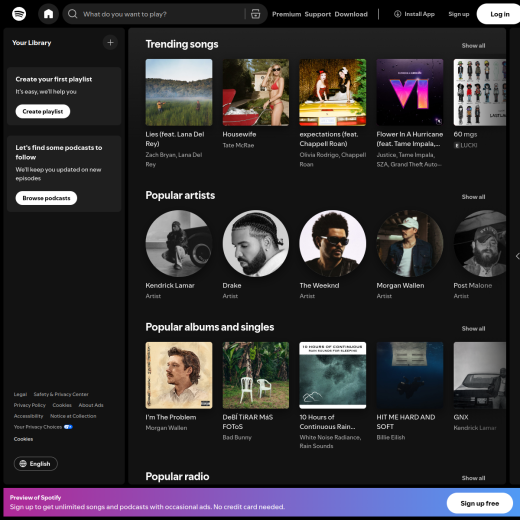
Task: Open Drake artist photo
Action: click(x=256, y=243)
